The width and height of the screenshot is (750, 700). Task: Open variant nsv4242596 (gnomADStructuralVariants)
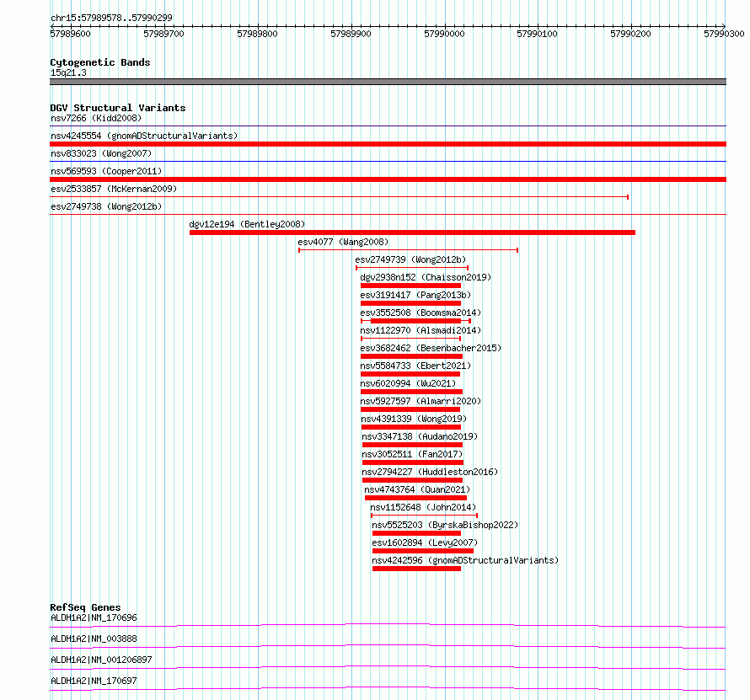click(465, 560)
